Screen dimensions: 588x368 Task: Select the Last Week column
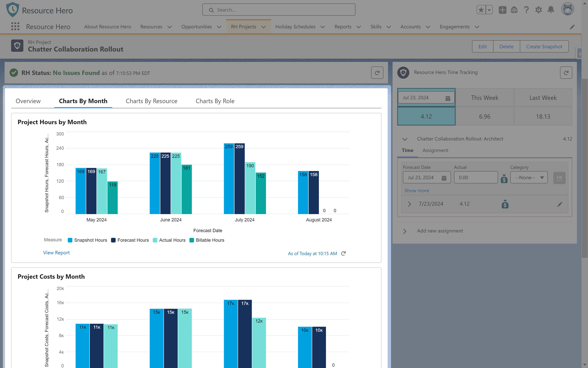[543, 98]
